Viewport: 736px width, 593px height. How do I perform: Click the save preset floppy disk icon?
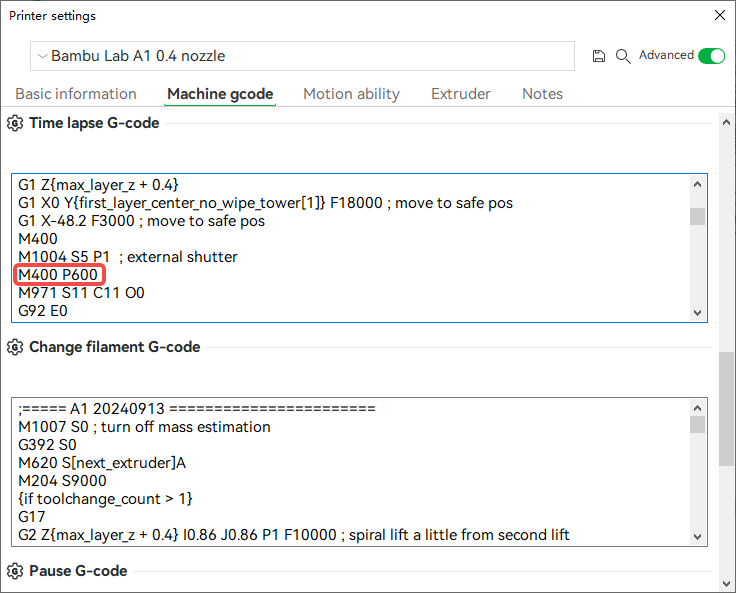coord(598,56)
